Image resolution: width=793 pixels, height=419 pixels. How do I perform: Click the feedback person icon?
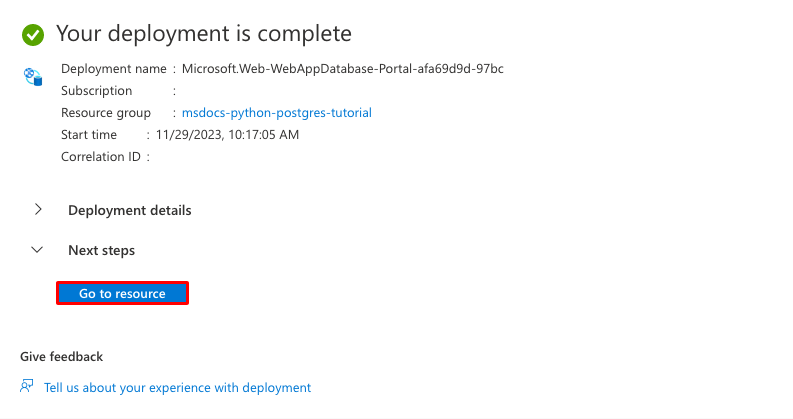tap(27, 387)
